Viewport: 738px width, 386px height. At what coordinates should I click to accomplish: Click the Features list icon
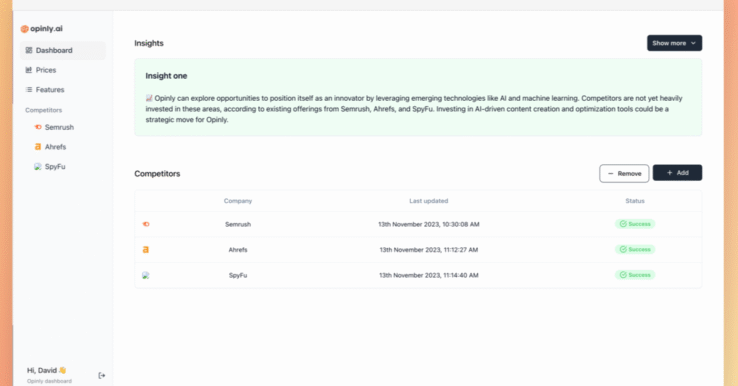point(29,90)
